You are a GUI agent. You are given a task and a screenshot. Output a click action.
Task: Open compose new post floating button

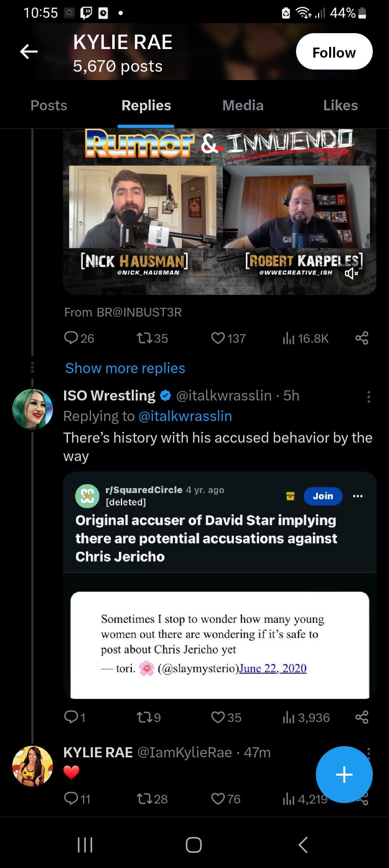click(x=344, y=774)
